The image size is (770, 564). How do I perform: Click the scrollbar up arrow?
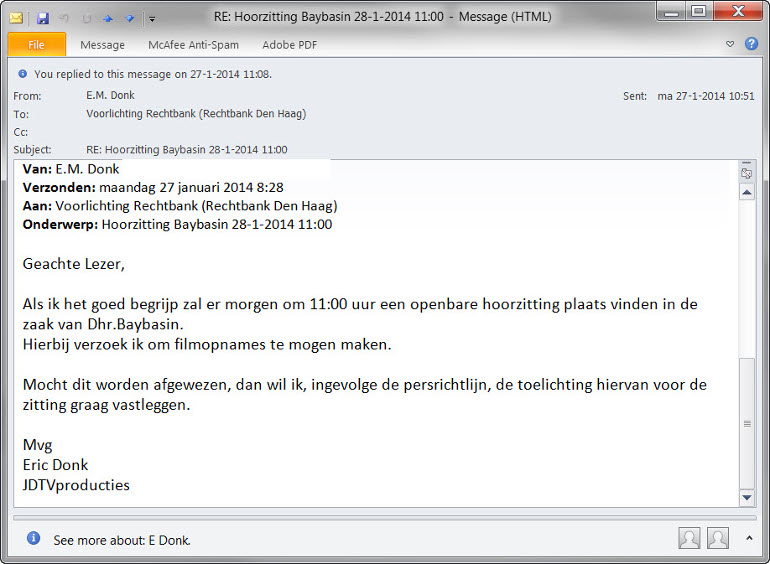point(747,192)
